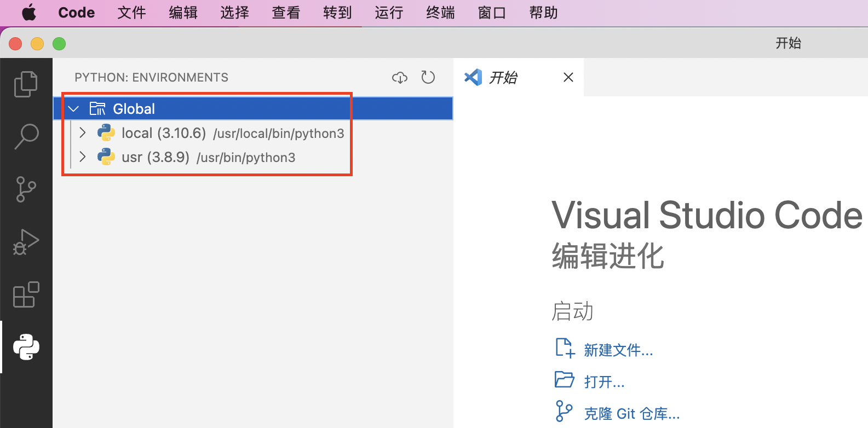Screen dimensions: 868x428
Task: Click the open folder icon beside 打开
Action: [565, 379]
